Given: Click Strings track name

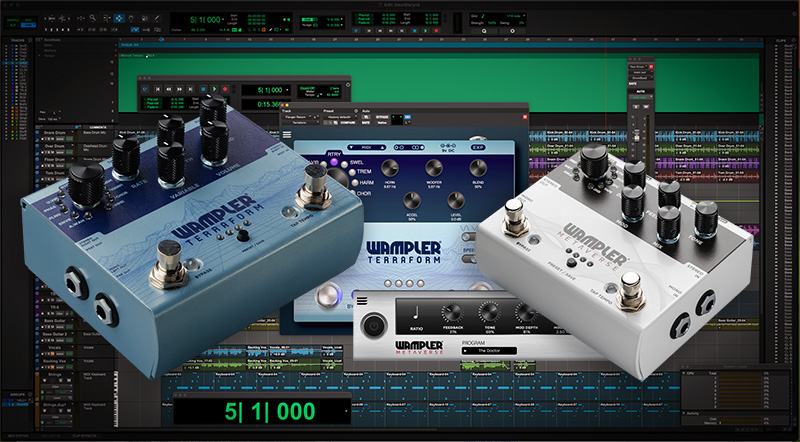Looking at the screenshot, I should click(55, 374).
